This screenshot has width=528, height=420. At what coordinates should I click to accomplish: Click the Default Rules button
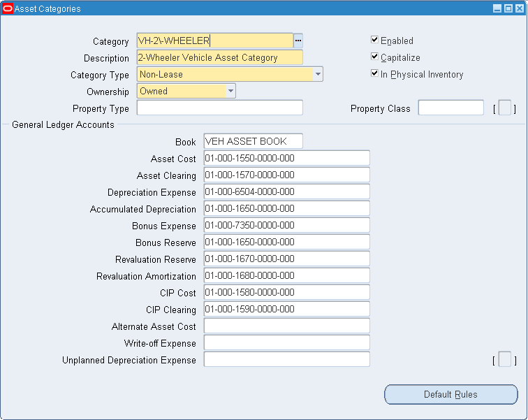[450, 394]
